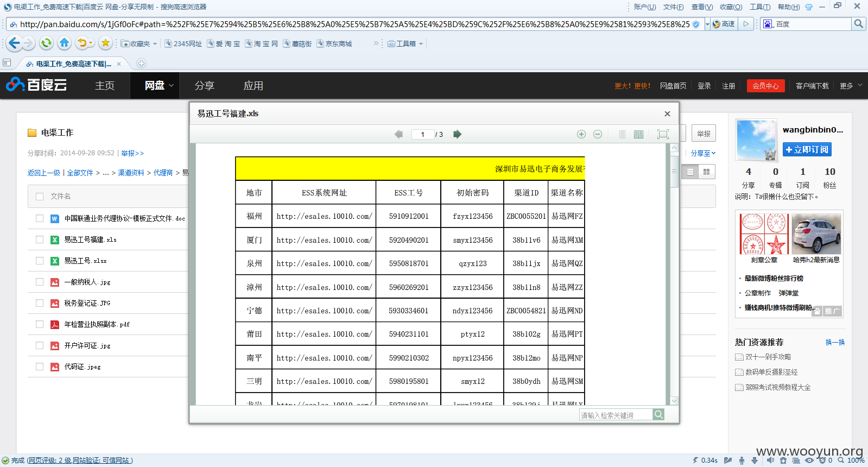Image resolution: width=868 pixels, height=467 pixels.
Task: Toggle select-all checkbox beside 文件名
Action: [40, 197]
